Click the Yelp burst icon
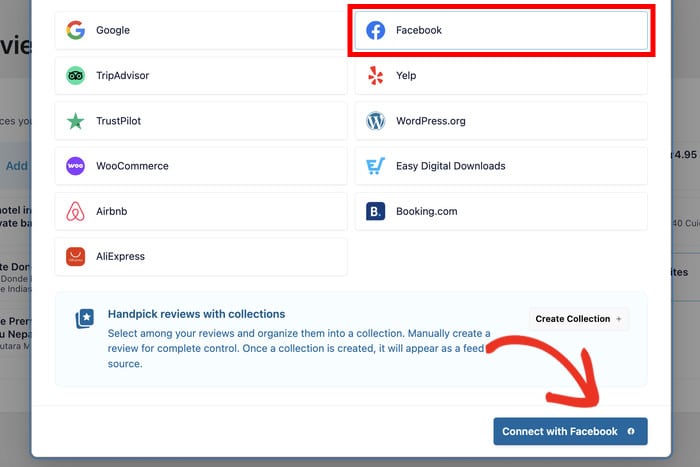Viewport: 700px width, 467px height. (x=375, y=75)
